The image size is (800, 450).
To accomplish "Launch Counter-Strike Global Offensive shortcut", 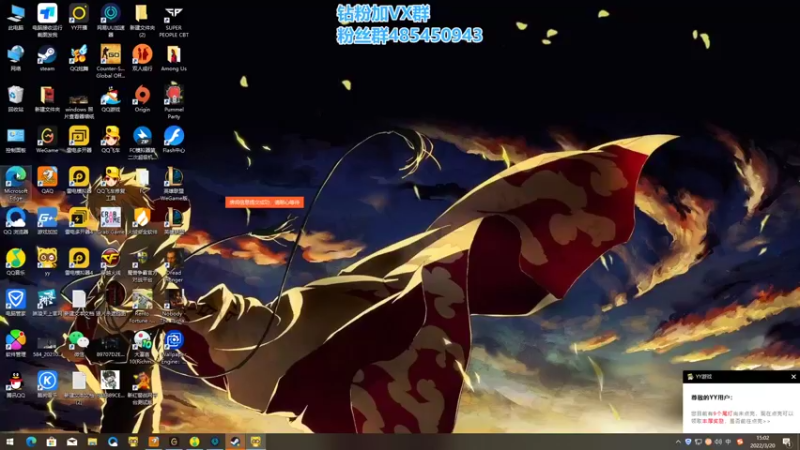I will (x=110, y=61).
